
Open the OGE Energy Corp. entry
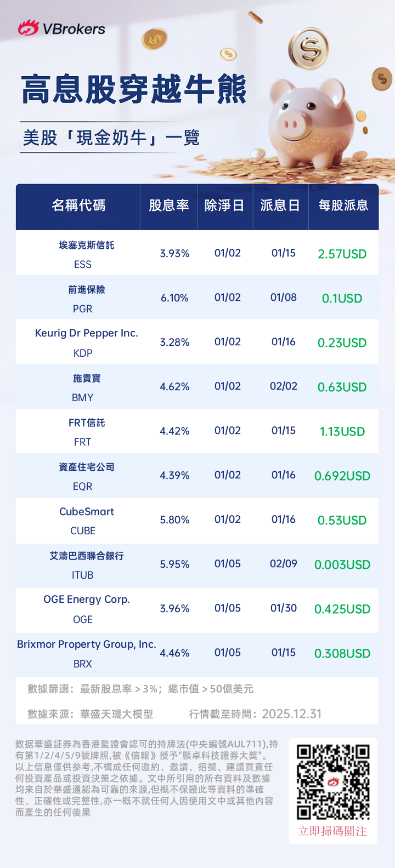(87, 599)
